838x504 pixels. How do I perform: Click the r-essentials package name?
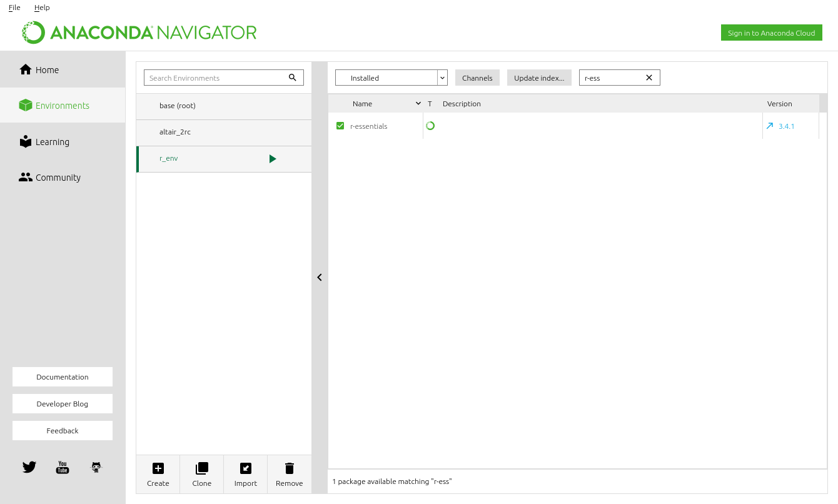pos(369,126)
